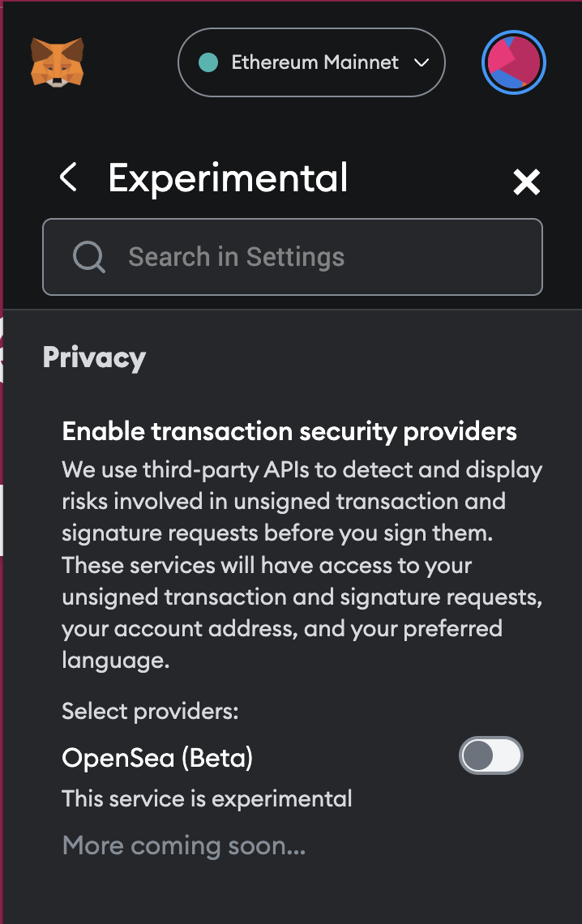Expand the network selector chevron
The width and height of the screenshot is (582, 924).
422,62
